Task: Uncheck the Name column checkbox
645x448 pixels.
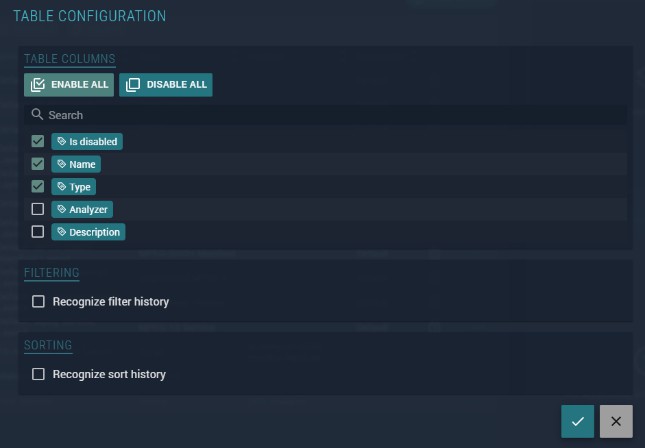Action: tap(38, 164)
